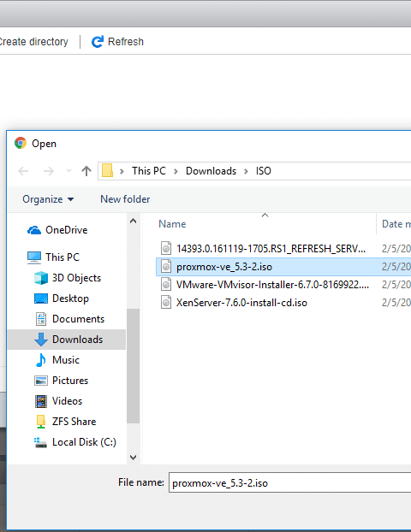Select Downloads in navigation pane
Screen dimensions: 411x532
(77, 340)
